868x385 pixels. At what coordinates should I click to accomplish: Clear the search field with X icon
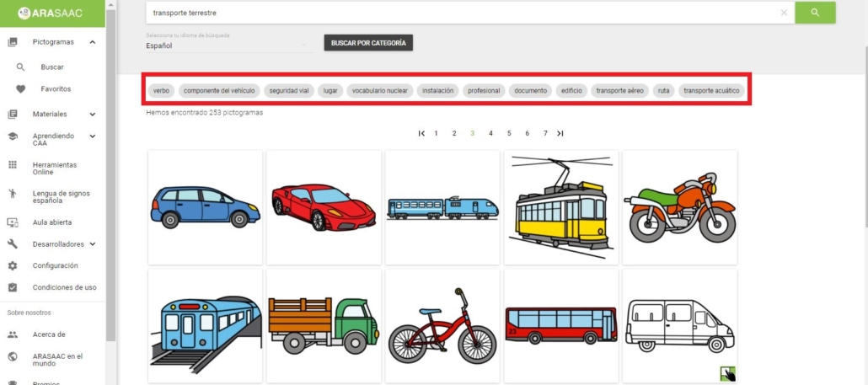pyautogui.click(x=784, y=13)
